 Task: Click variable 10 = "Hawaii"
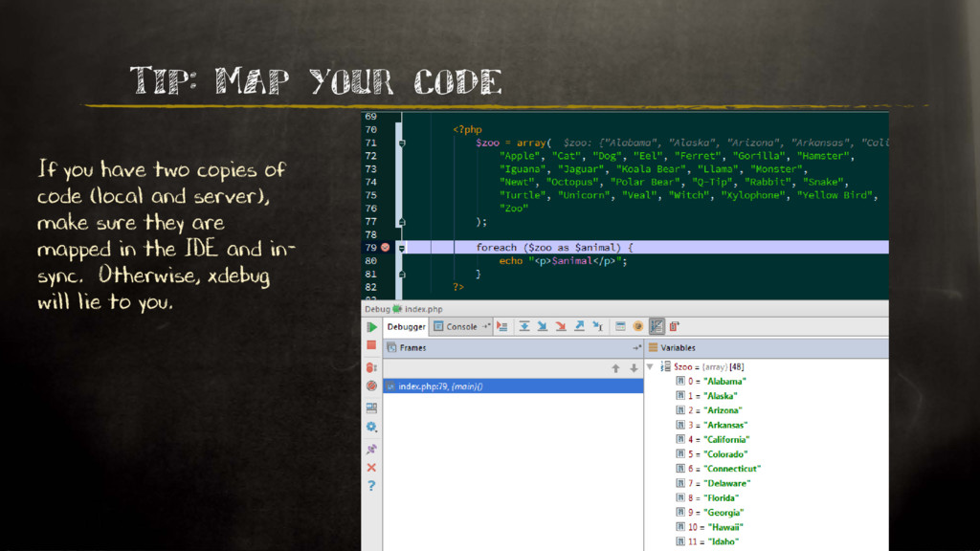(x=710, y=527)
